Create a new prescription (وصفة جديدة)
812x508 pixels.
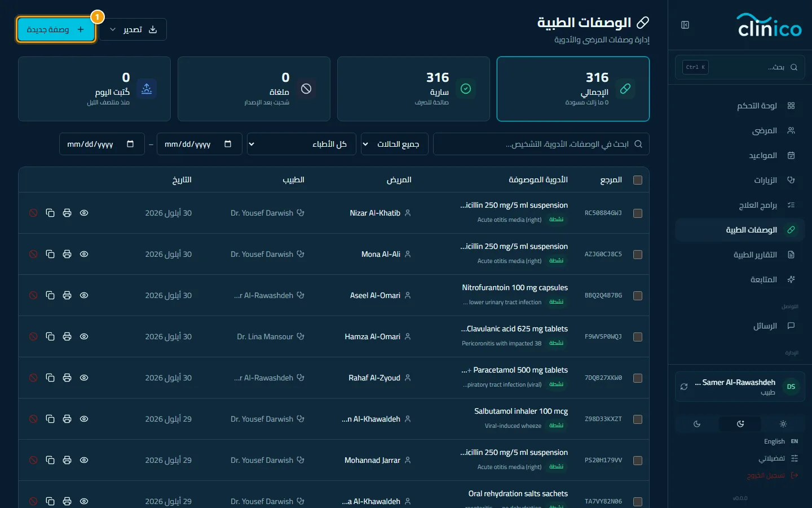56,29
